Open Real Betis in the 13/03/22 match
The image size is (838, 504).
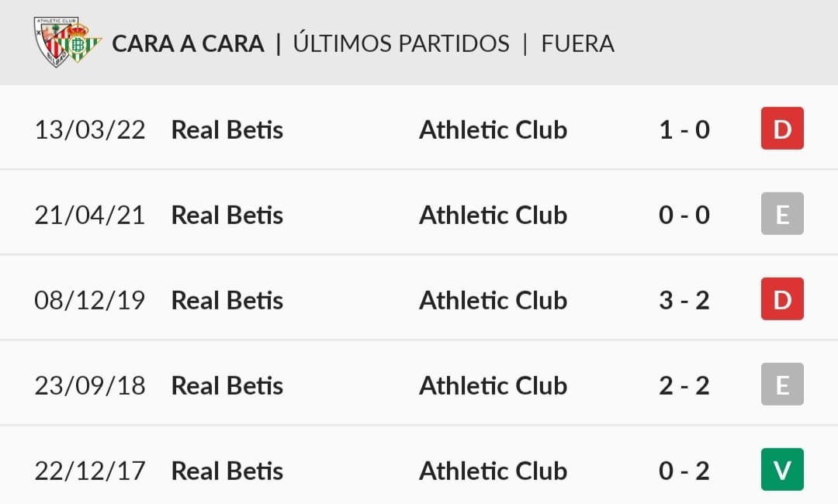tap(227, 129)
